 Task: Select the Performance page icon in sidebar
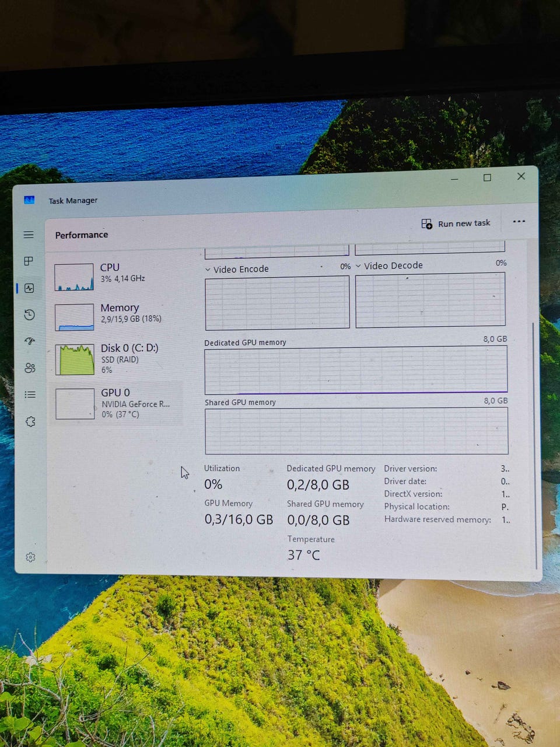point(29,288)
